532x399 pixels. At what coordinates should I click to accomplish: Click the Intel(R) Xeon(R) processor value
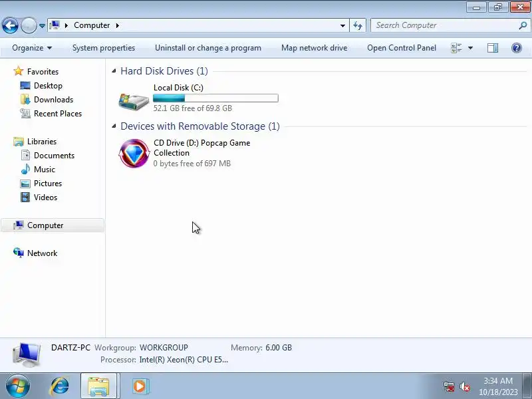point(184,359)
